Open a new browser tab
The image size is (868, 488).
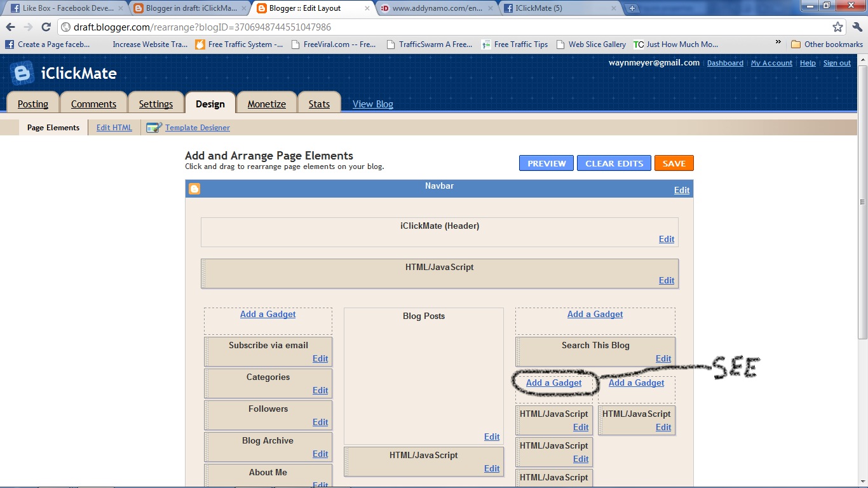[632, 8]
